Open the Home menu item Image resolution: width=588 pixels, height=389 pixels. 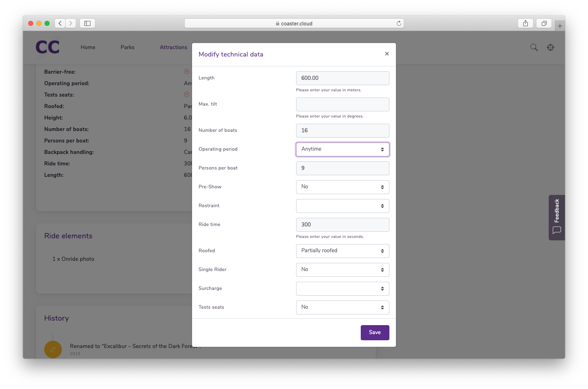point(88,47)
